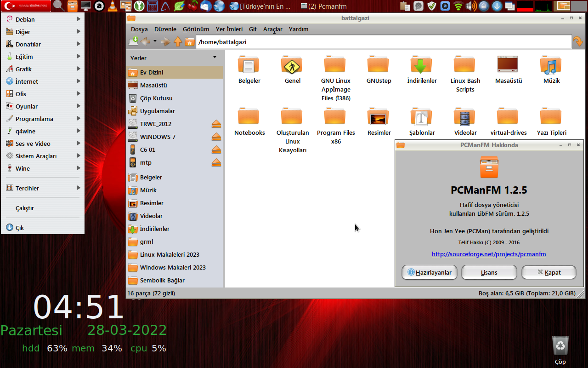Screen dimensions: 588x368
Task: Expand the İnternet submenu
Action: (x=43, y=81)
